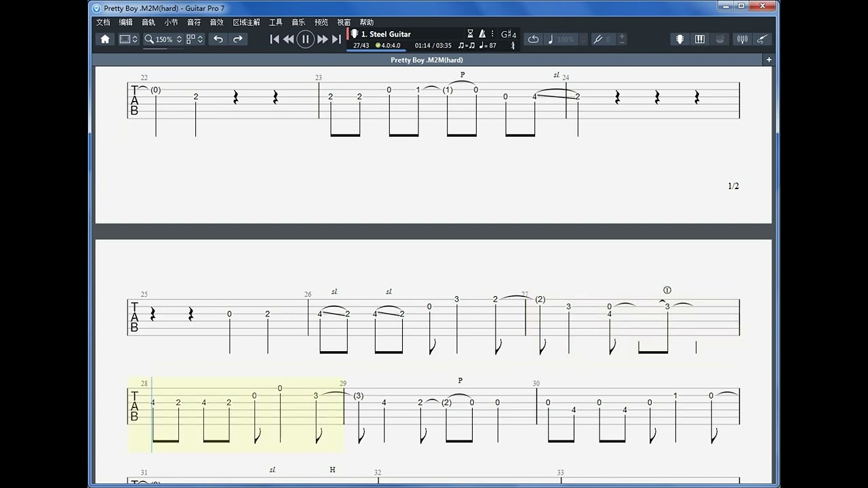Click the magnifier zoom icon
The width and height of the screenshot is (868, 488).
pyautogui.click(x=149, y=39)
